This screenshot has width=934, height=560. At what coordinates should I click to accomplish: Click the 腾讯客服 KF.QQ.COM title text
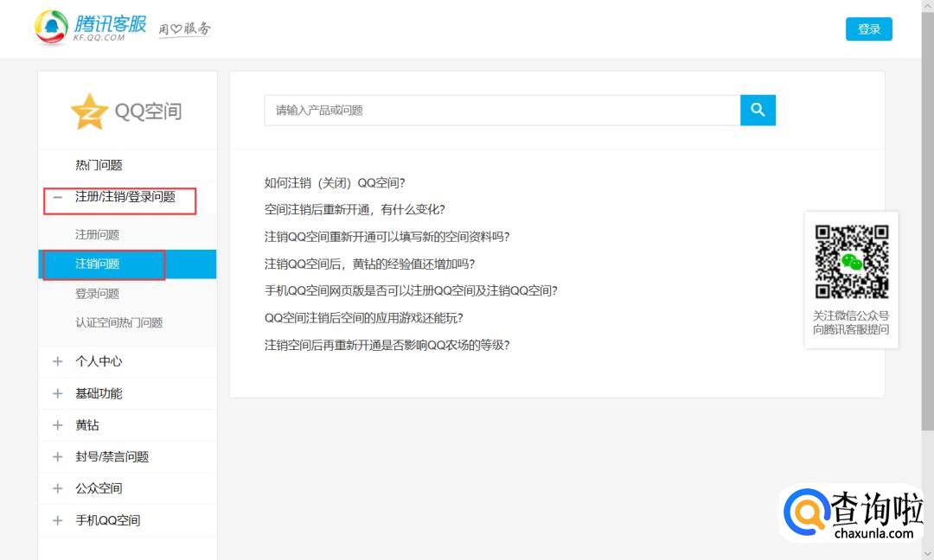110,28
